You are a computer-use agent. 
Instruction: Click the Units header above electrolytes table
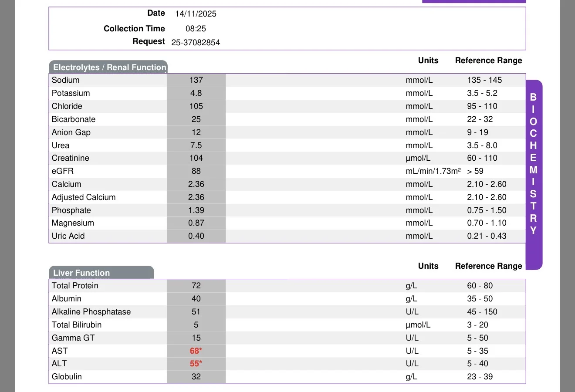(428, 61)
